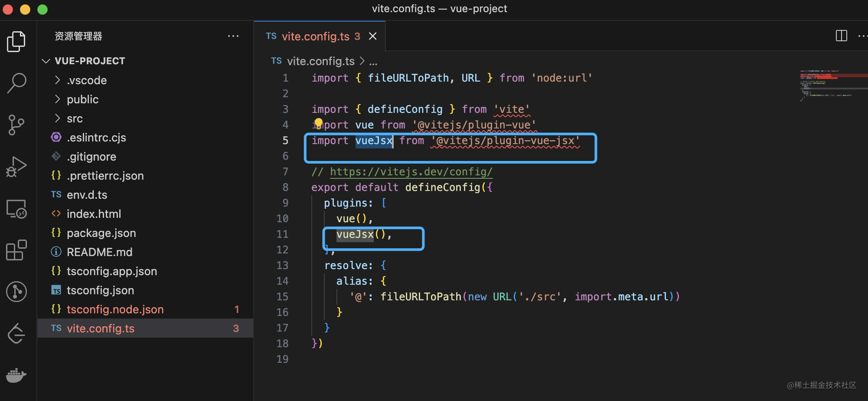Click the lightbulb quick fix icon
Viewport: 868px width, 401px height.
[319, 124]
